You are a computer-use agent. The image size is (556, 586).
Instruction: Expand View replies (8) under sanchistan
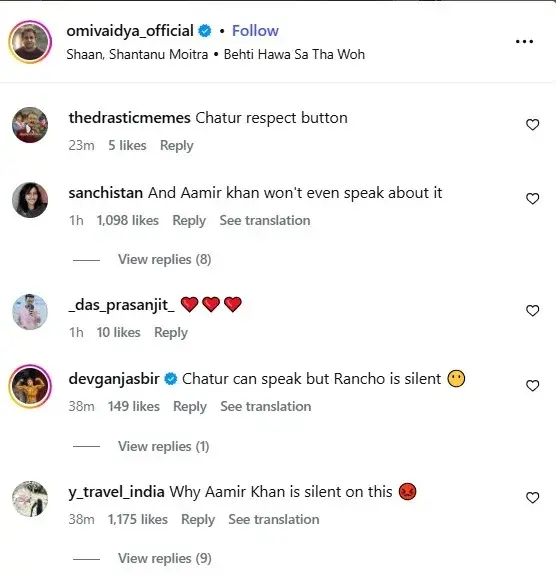tap(165, 259)
